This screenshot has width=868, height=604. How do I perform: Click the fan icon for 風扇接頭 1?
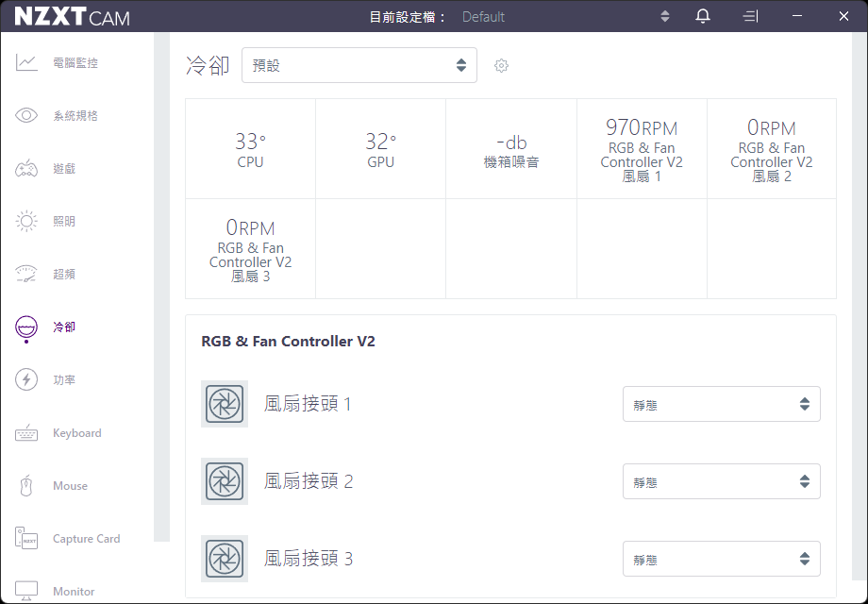pyautogui.click(x=225, y=404)
